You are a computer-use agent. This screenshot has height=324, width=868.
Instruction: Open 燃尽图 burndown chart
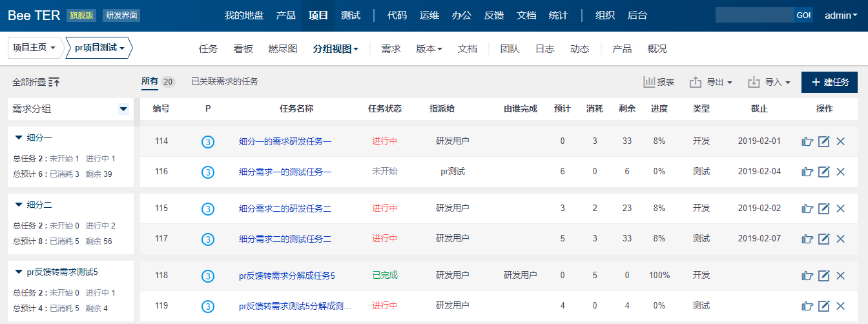click(x=283, y=48)
